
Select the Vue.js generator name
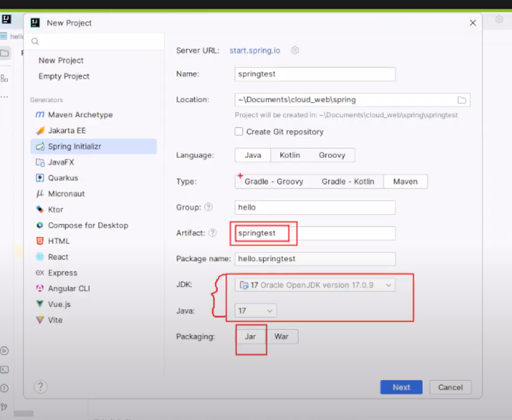pyautogui.click(x=59, y=304)
